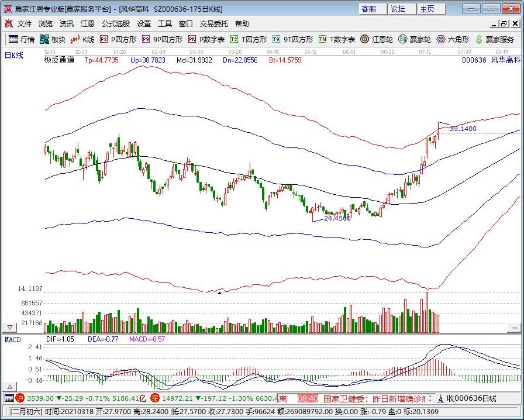Click the 国家卫健委 news ticker

374,398
